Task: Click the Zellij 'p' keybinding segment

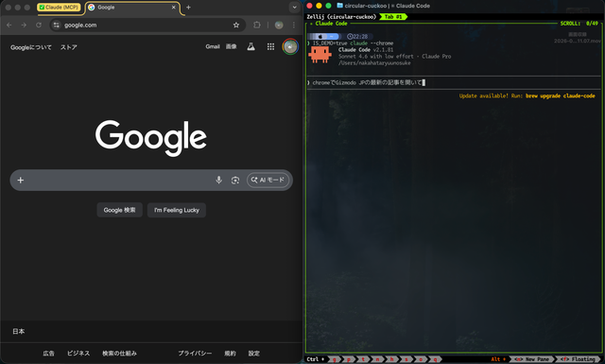Action: point(349,359)
